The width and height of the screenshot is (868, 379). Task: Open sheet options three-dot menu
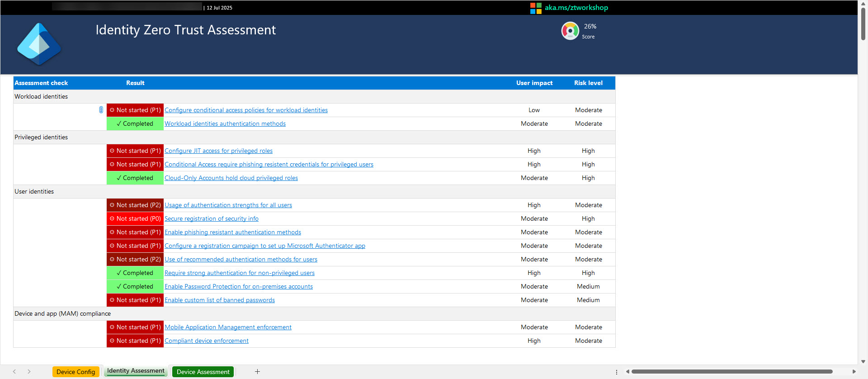point(616,372)
